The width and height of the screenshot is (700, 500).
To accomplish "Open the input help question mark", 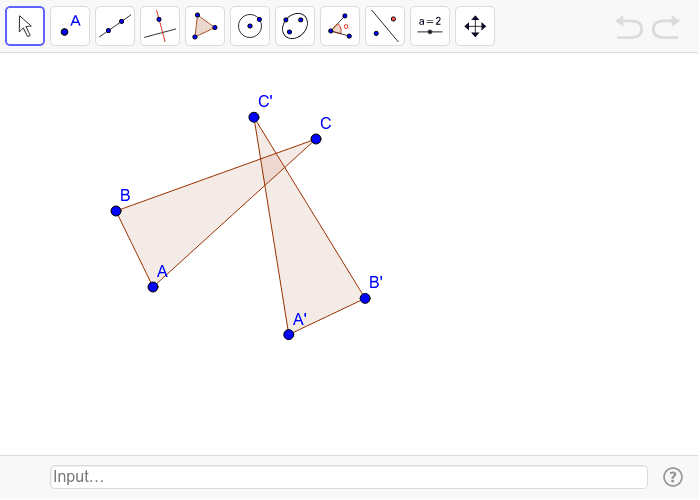I will (673, 477).
